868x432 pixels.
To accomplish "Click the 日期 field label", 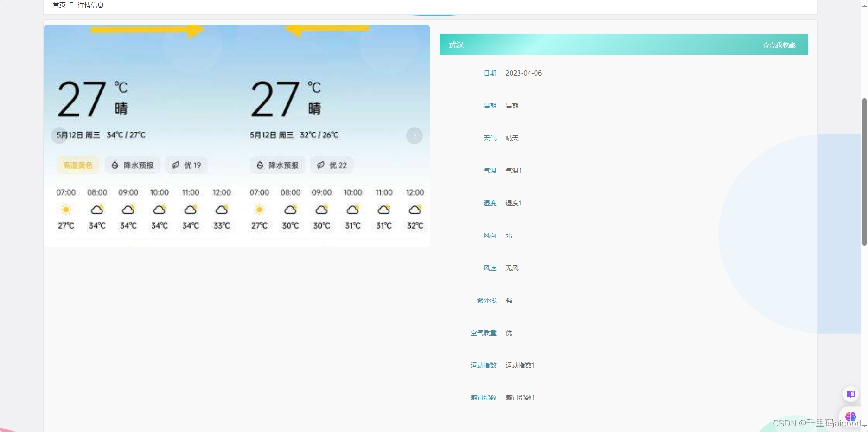I will coord(490,73).
